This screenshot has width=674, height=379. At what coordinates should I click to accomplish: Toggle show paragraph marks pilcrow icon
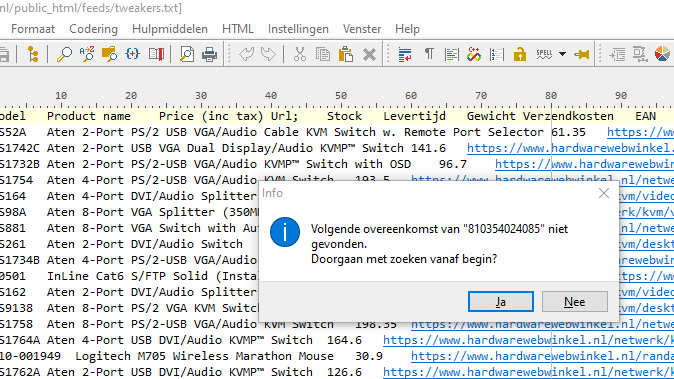click(429, 54)
